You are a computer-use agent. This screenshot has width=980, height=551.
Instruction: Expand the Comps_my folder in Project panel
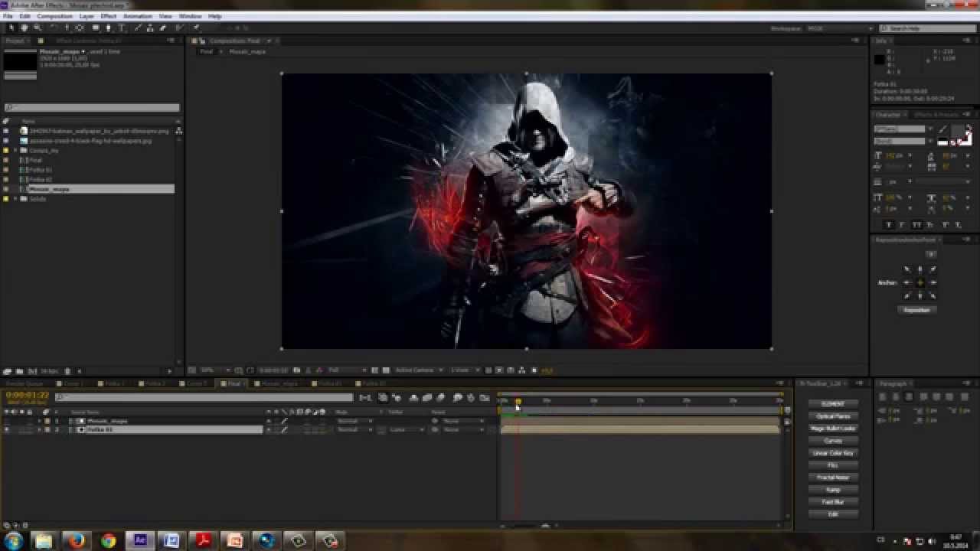tap(15, 151)
